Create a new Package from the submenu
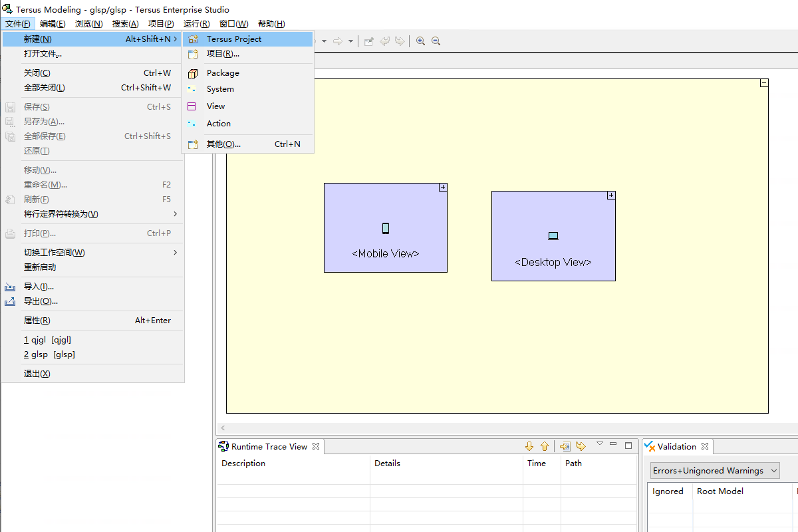The height and width of the screenshot is (532, 798). 247,73
